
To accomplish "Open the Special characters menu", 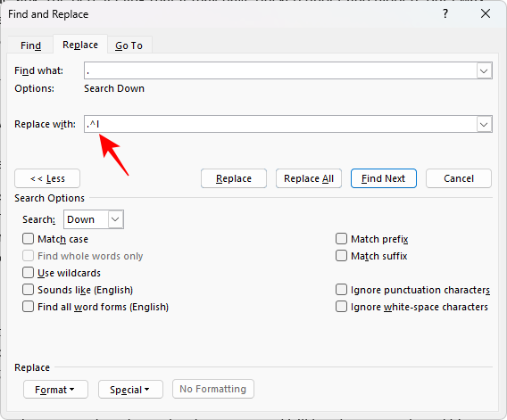I will click(130, 390).
